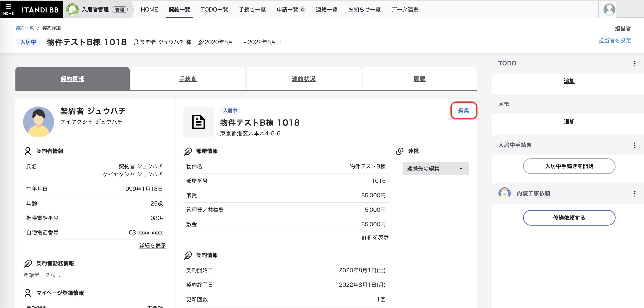
Task: Select the 契約情報 tab
Action: (73, 79)
